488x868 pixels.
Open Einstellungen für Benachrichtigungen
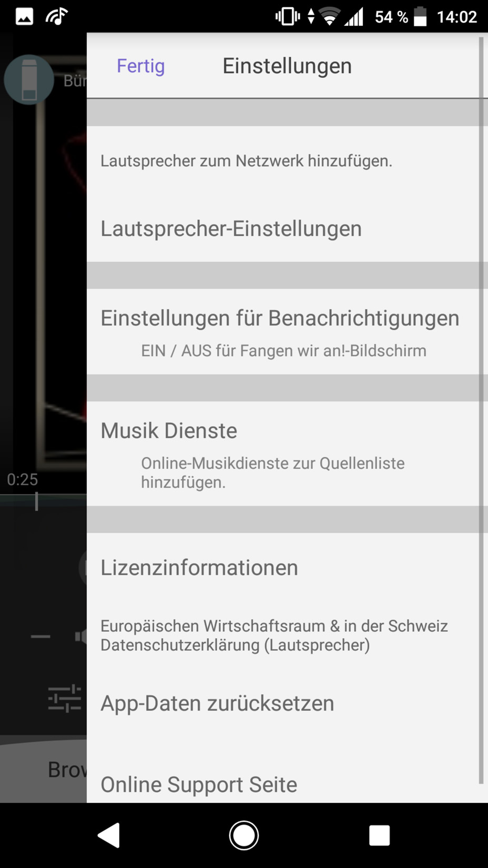(x=283, y=331)
